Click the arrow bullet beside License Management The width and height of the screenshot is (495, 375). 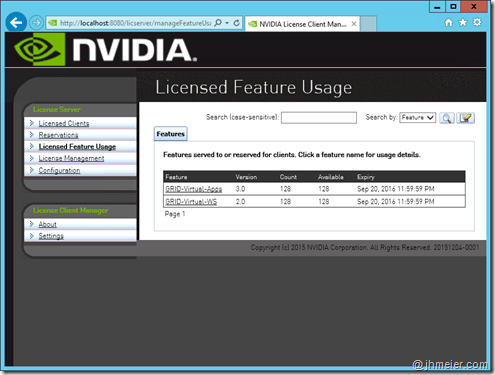coord(32,158)
